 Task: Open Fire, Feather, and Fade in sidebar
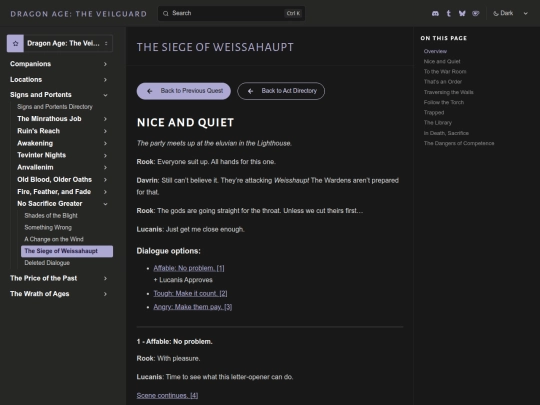point(54,191)
